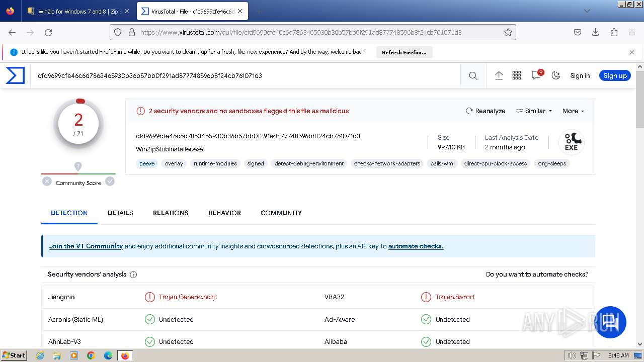Screen dimensions: 644x362
Task: Click the detect-debug-environment tag
Action: coord(309,163)
